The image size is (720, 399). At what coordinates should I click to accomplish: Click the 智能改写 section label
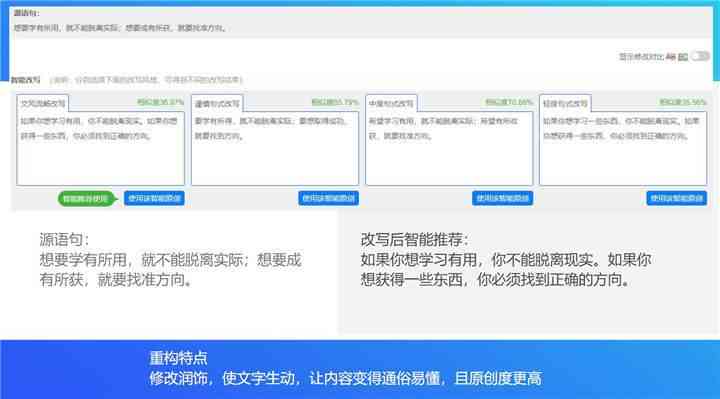26,80
